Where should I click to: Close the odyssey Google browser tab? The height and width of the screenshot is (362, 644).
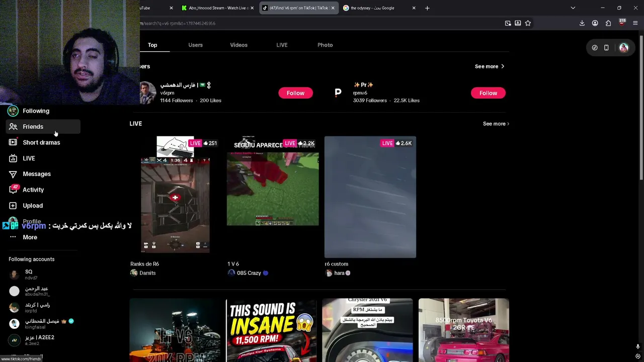tap(414, 8)
